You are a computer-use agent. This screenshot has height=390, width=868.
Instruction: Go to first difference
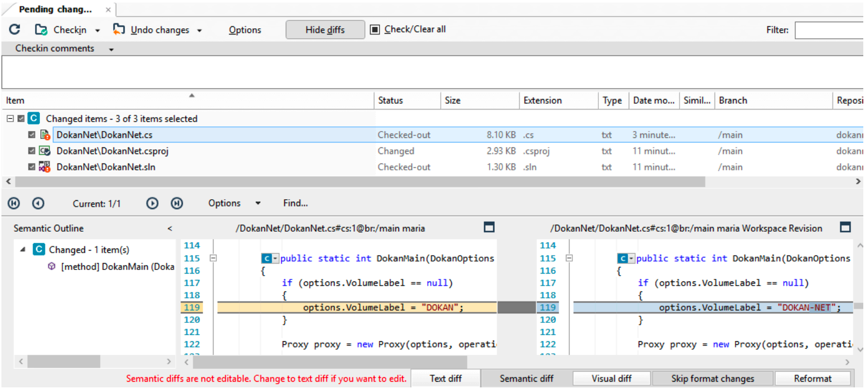click(14, 203)
